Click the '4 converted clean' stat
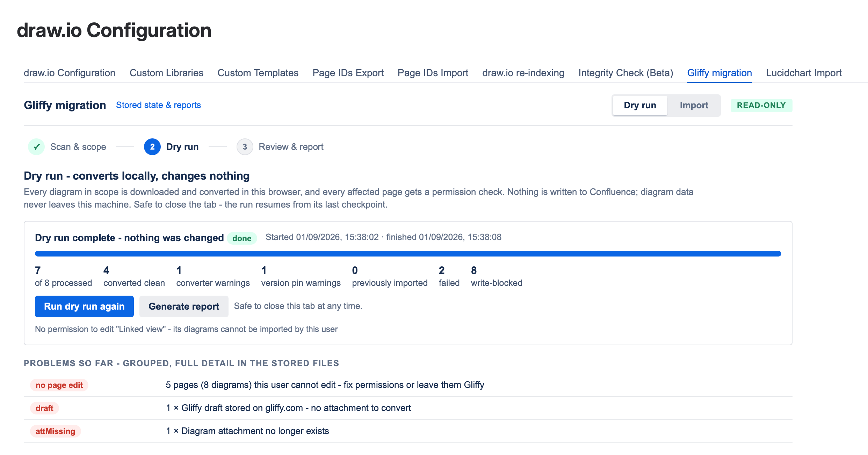 pos(134,276)
